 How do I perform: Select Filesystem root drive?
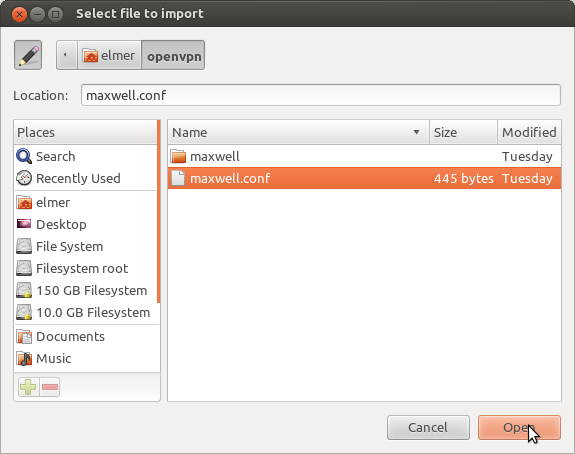[86, 268]
